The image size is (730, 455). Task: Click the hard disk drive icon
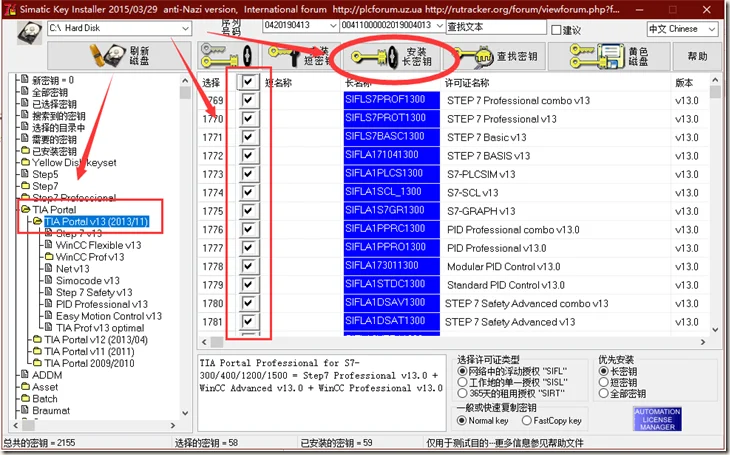coord(29,32)
